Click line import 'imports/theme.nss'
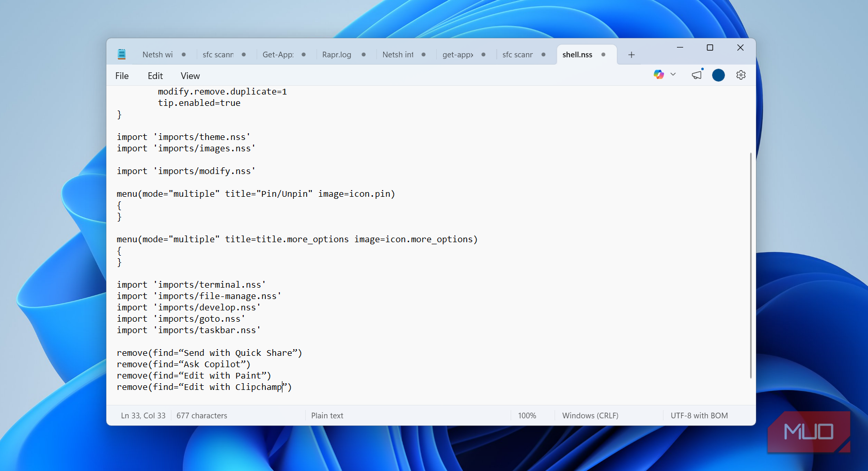Viewport: 868px width, 471px height. (183, 137)
